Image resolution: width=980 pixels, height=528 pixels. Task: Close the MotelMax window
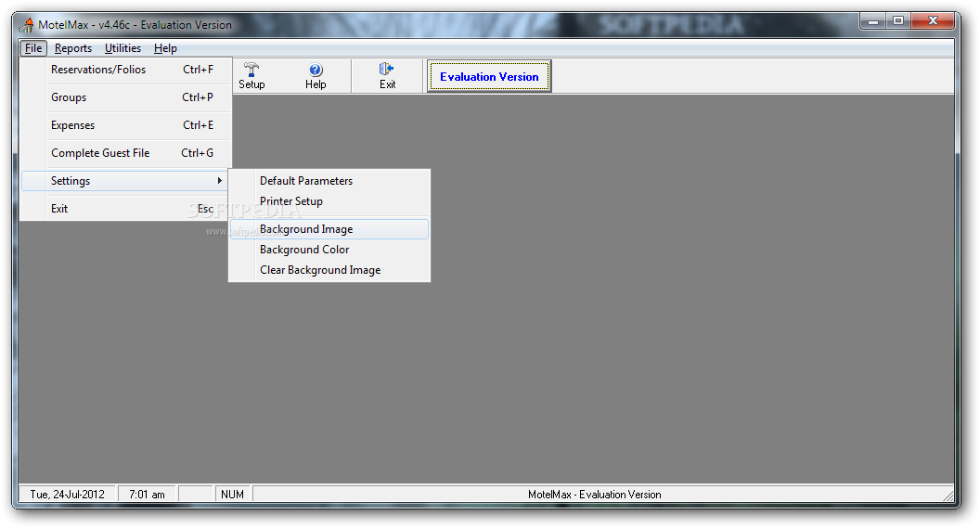pos(933,21)
